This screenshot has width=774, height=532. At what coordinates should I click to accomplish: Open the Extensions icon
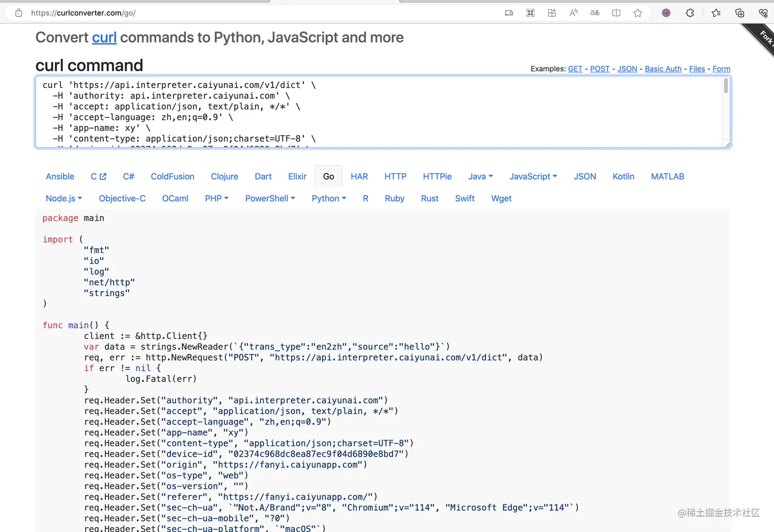(690, 13)
